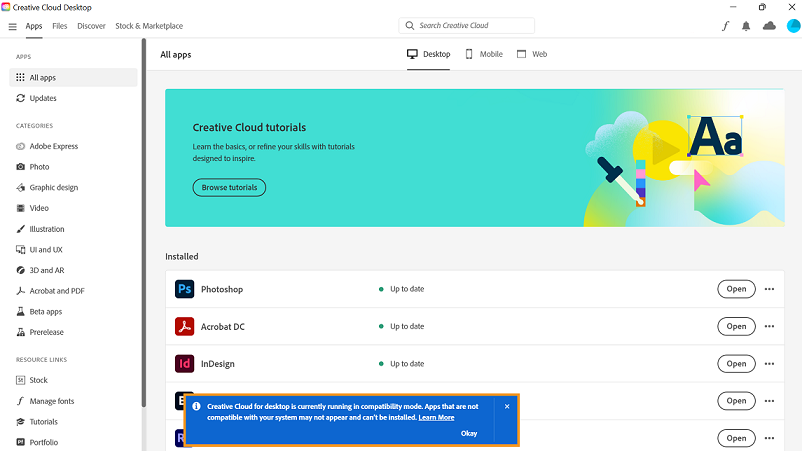Image resolution: width=802 pixels, height=451 pixels.
Task: Dismiss the compatibility mode notification
Action: (x=507, y=407)
